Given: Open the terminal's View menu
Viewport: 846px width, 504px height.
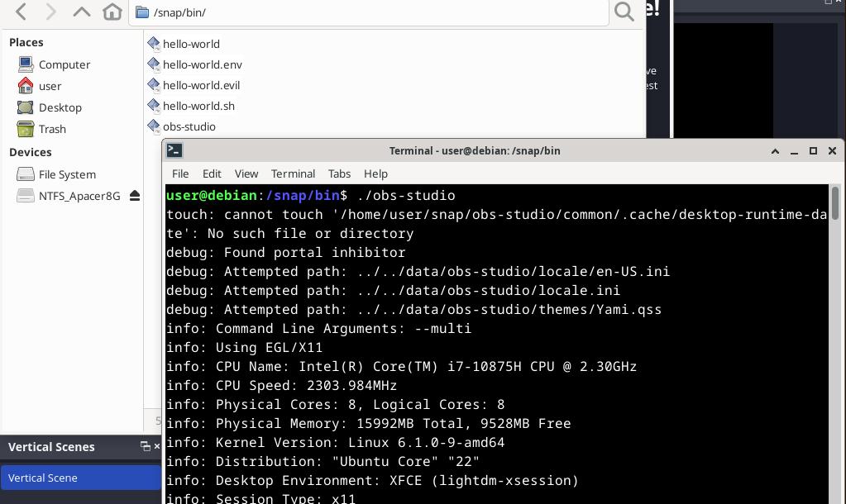Looking at the screenshot, I should 246,174.
